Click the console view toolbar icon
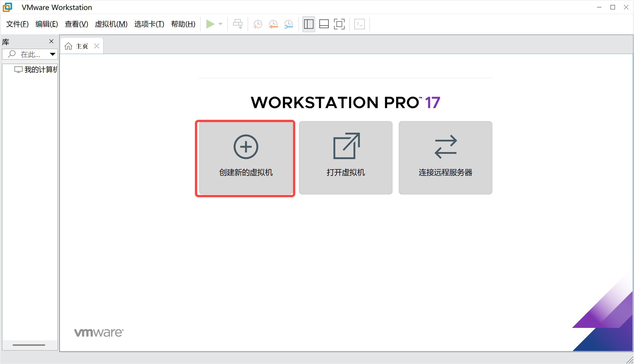Screen dimensions: 634x364 [360, 24]
